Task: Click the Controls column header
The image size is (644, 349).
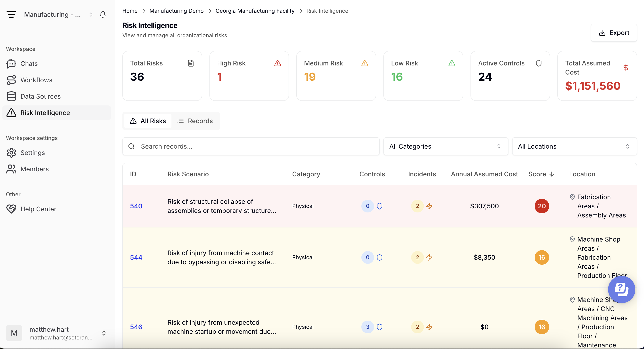Action: [x=372, y=174]
